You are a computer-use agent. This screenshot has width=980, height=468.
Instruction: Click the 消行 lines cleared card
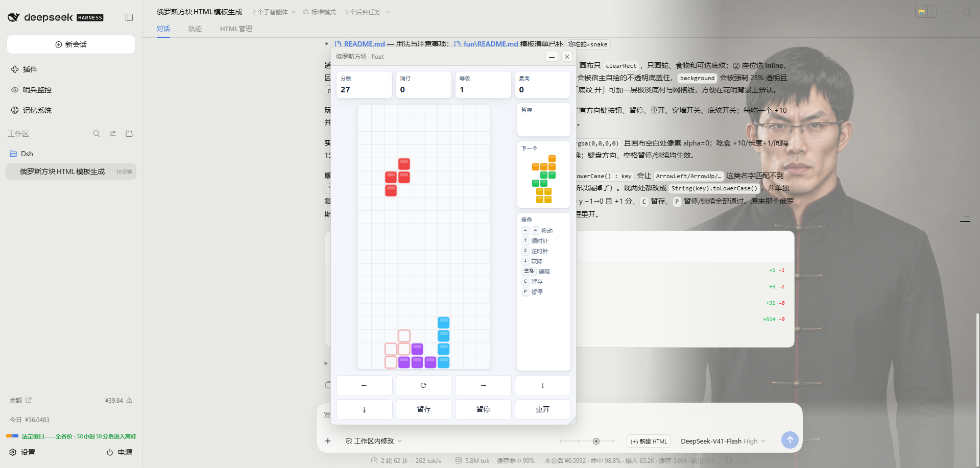(424, 84)
